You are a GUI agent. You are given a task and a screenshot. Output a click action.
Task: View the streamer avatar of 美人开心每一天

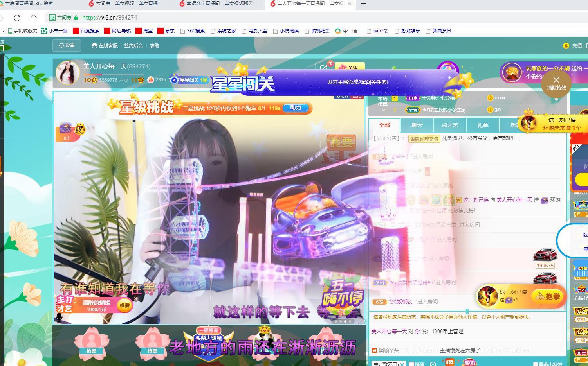tap(67, 72)
